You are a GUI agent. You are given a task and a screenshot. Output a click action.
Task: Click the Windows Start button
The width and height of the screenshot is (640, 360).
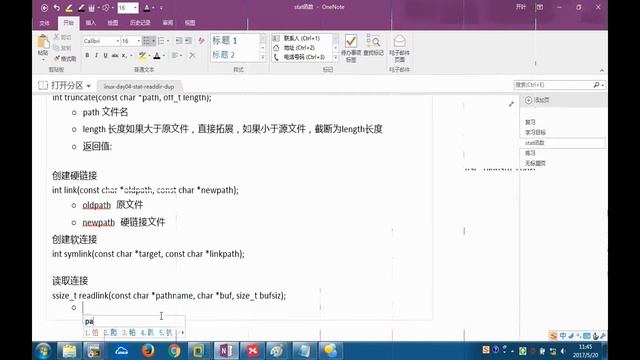pyautogui.click(x=43, y=351)
